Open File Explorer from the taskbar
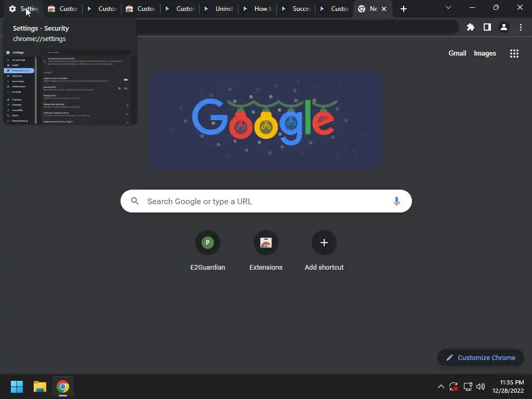This screenshot has width=532, height=399. [x=39, y=387]
